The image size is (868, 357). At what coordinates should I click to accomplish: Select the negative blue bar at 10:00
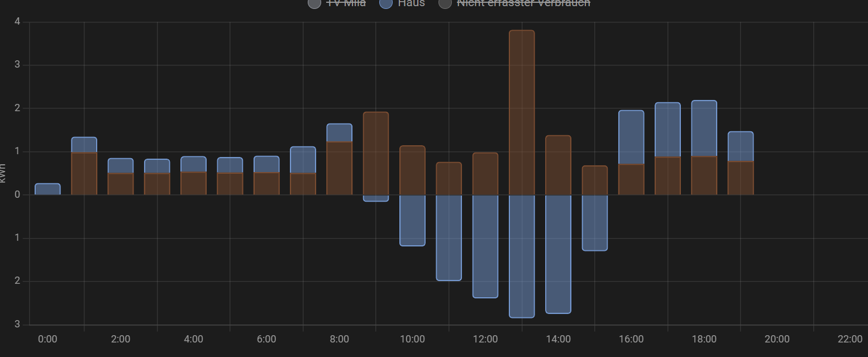point(412,220)
